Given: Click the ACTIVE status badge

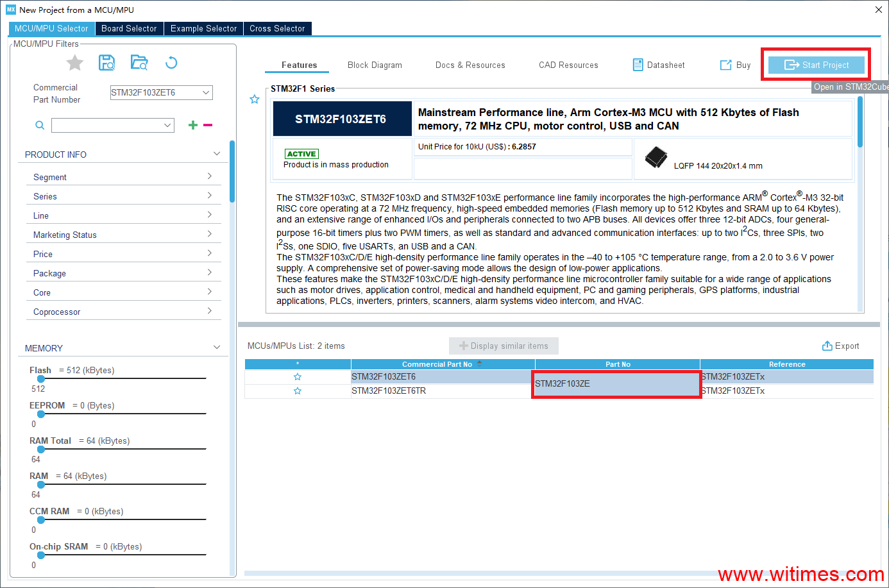Looking at the screenshot, I should click(x=301, y=154).
